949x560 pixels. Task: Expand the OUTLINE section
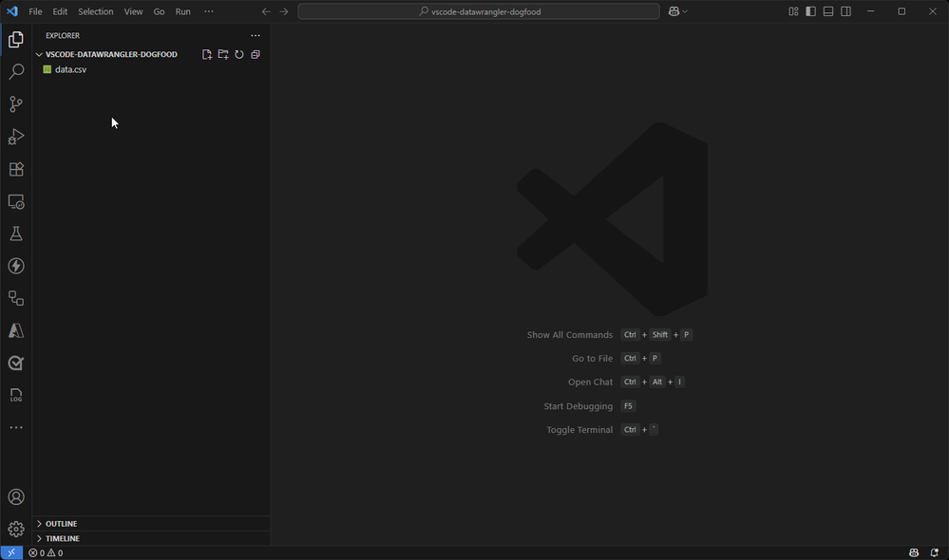(61, 524)
